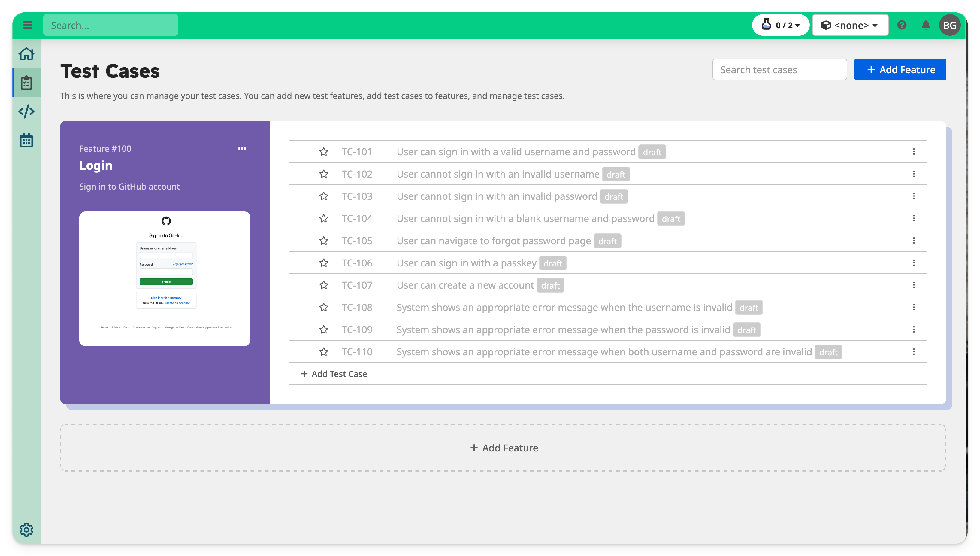Open the three-dot menu on TC-103
The image size is (980, 556).
click(914, 196)
